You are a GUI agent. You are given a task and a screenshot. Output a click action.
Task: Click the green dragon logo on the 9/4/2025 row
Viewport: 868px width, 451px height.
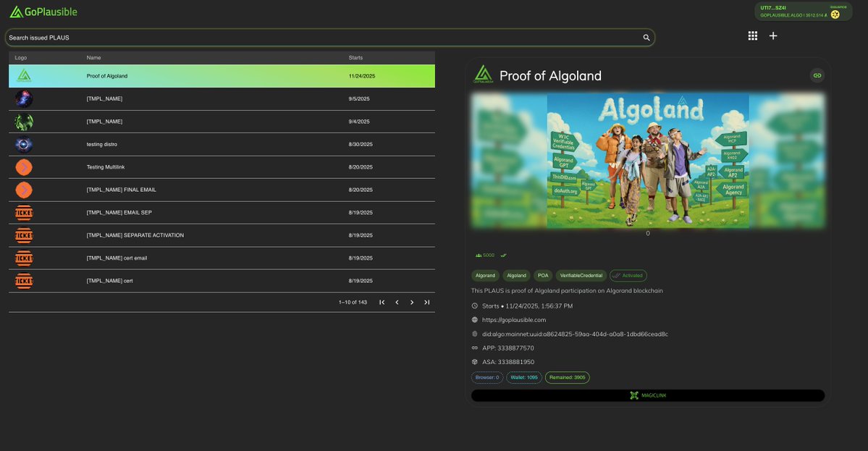tap(24, 122)
